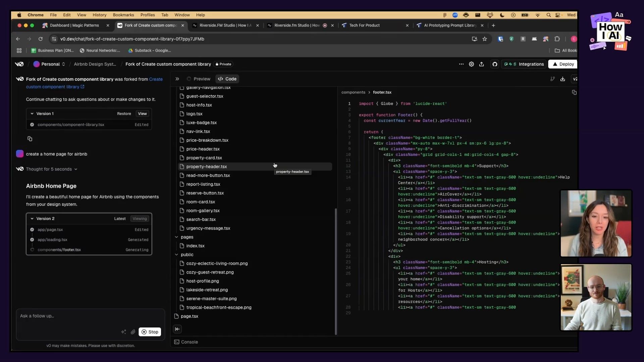This screenshot has height=362, width=644.
Task: Click the site info icon in address bar
Action: point(54,39)
